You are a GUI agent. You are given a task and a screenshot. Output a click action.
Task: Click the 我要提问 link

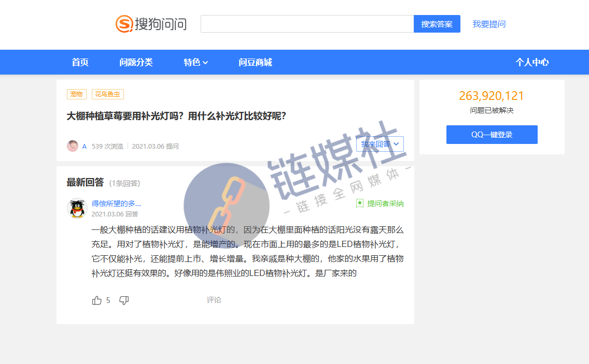488,24
